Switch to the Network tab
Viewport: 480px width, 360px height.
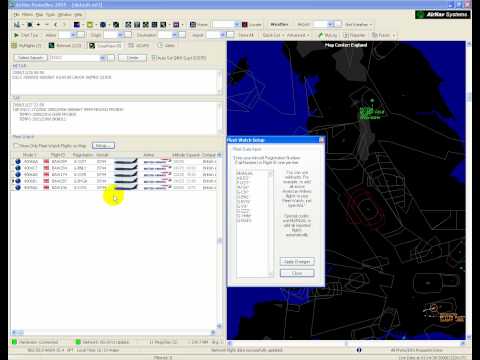tap(65, 45)
